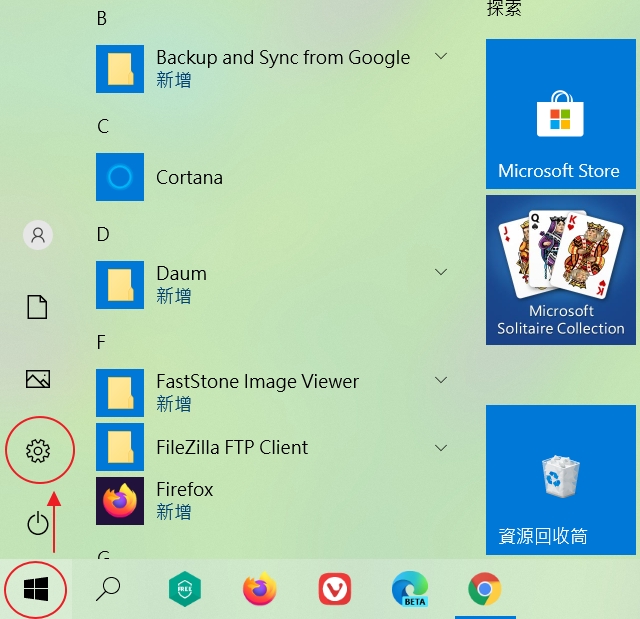Expand the Daum folder chevron
The image size is (640, 619).
pos(441,272)
